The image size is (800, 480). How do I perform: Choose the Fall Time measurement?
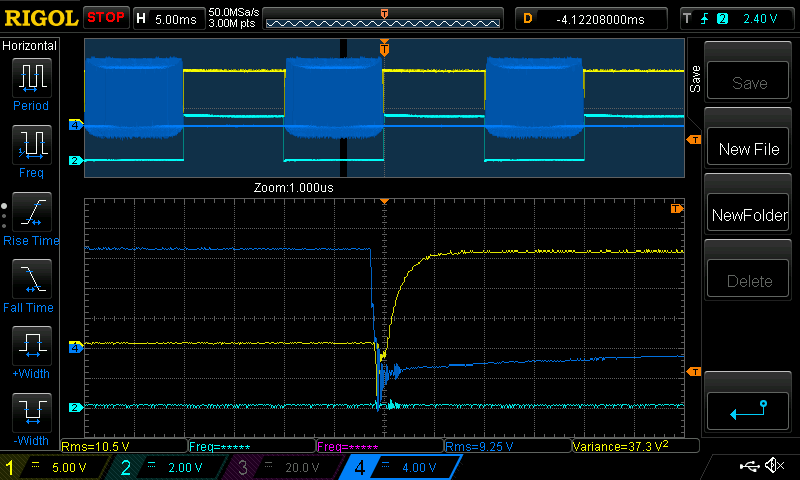[x=30, y=281]
